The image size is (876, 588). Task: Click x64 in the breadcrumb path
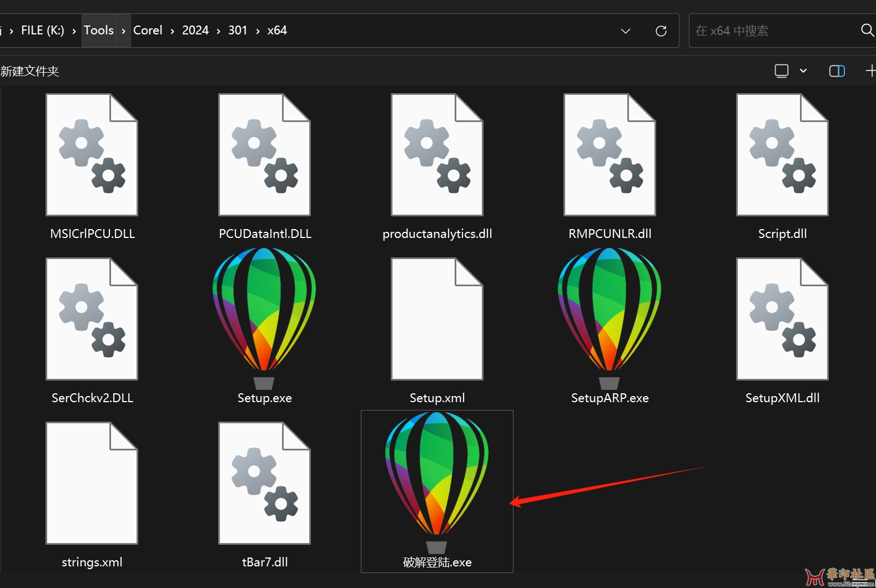[277, 31]
